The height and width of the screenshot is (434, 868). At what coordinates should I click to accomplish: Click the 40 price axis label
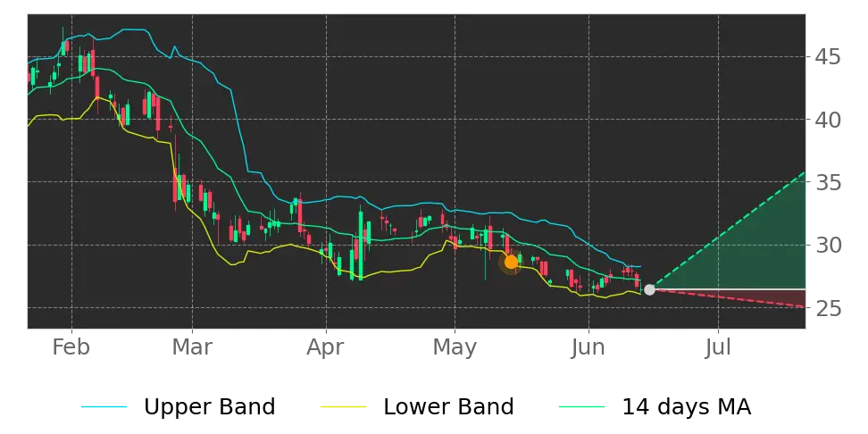(828, 120)
